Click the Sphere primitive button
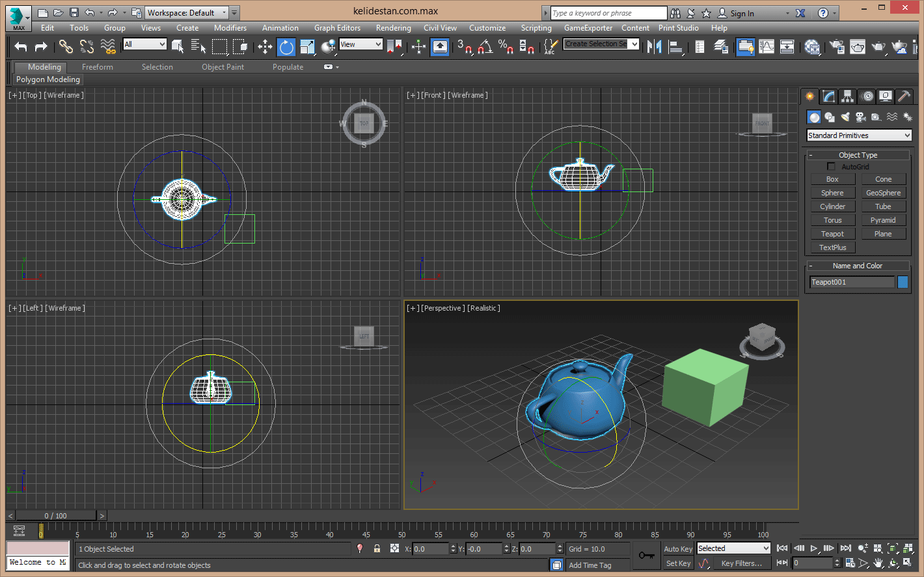The width and height of the screenshot is (924, 577). pos(832,193)
